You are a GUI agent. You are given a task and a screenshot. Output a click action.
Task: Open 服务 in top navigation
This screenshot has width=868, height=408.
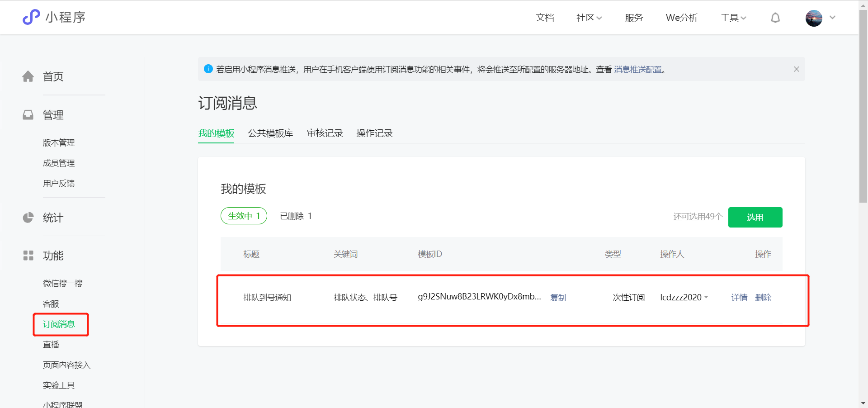[x=634, y=18]
